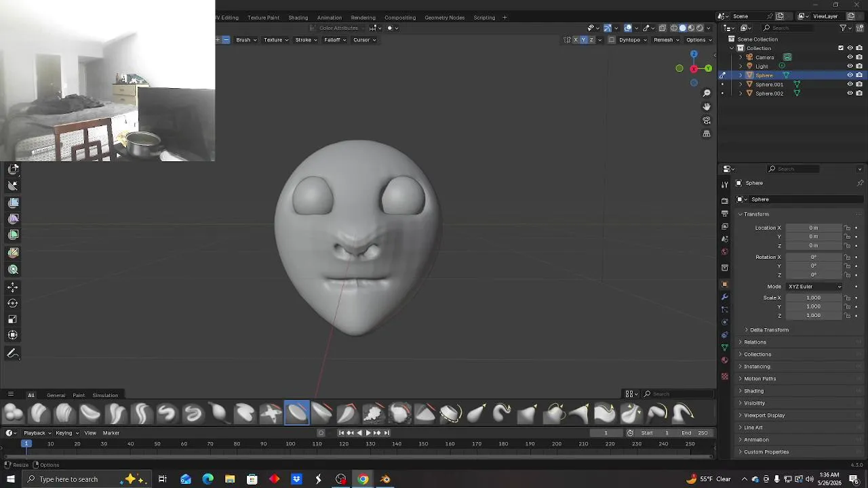The height and width of the screenshot is (488, 868).
Task: Select the Annotate tool in left toolbar
Action: (13, 353)
